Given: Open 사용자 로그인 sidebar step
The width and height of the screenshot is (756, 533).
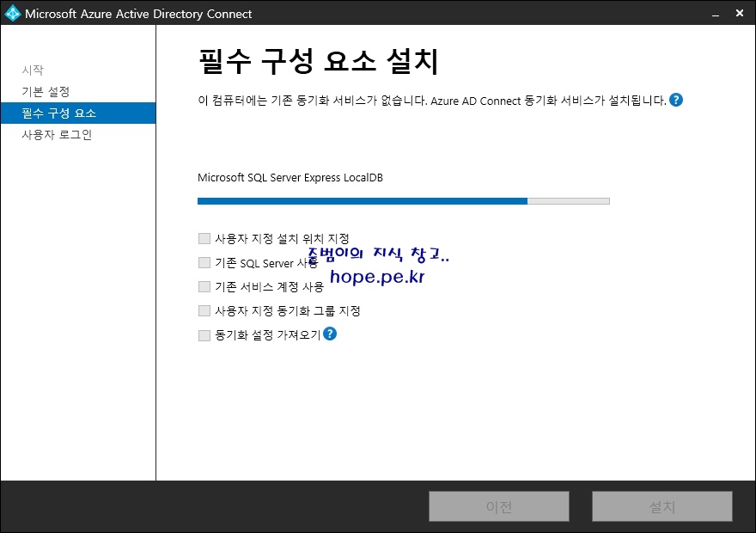Looking at the screenshot, I should 57,135.
